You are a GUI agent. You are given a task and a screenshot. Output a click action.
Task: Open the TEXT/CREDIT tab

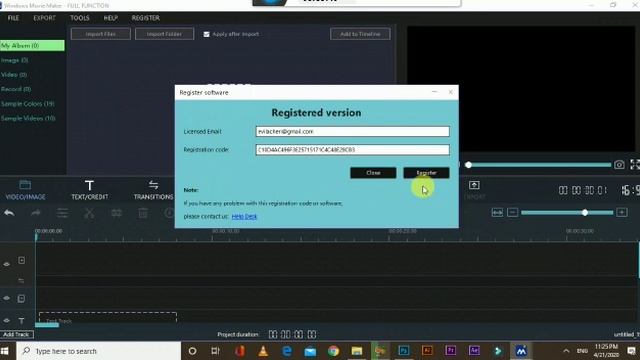click(89, 190)
